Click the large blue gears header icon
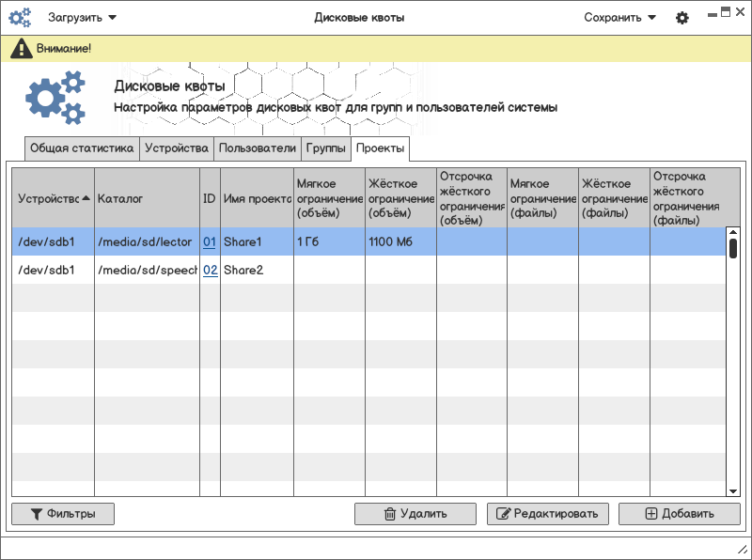Screen dimensions: 752x560 pyautogui.click(x=55, y=98)
